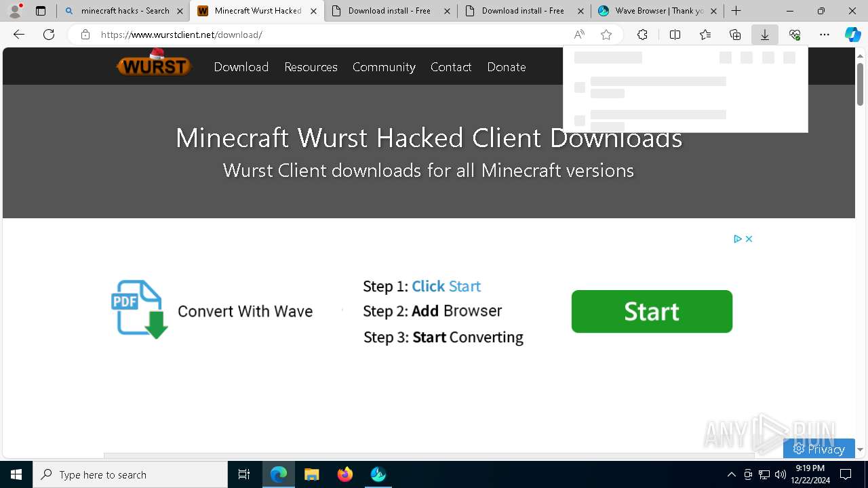This screenshot has width=868, height=488.
Task: Open the Downloads flyout button
Action: coord(765,35)
